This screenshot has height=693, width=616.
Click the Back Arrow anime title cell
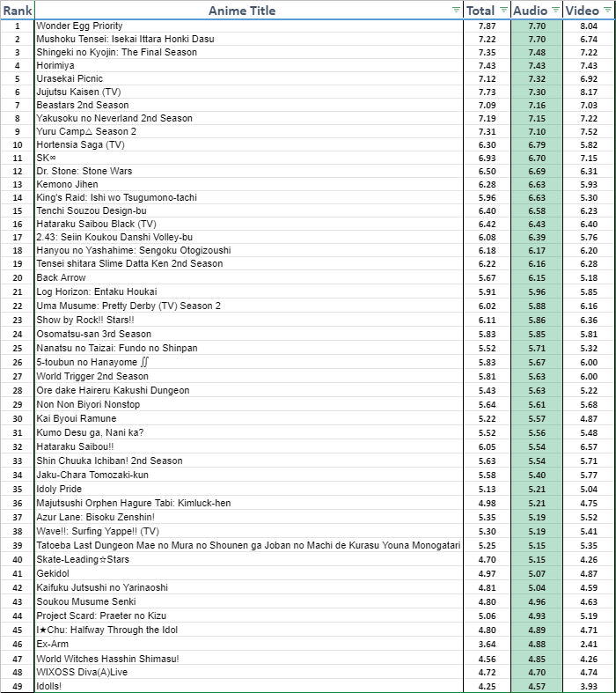62,277
